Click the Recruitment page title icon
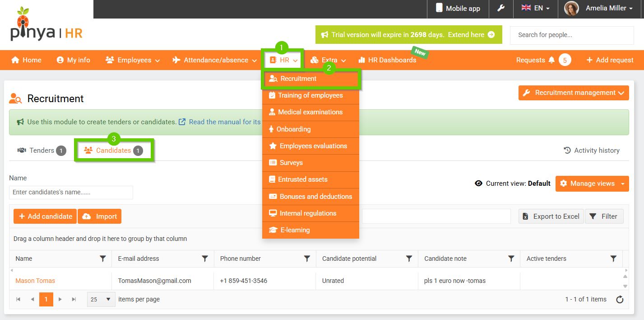 click(15, 99)
